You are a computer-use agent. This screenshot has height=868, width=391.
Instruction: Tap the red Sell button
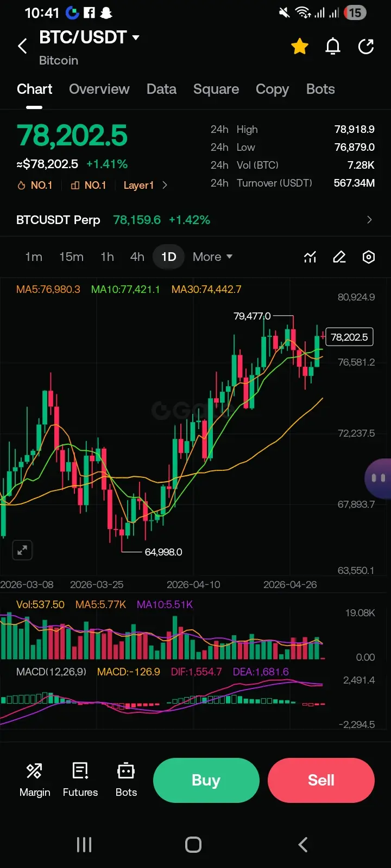[x=321, y=780]
